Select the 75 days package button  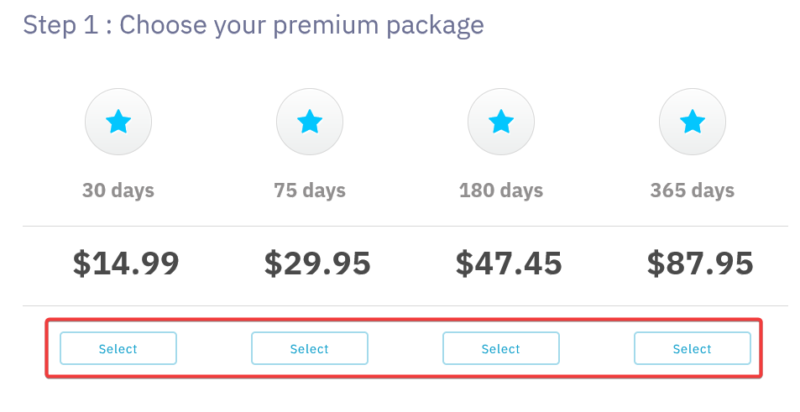(x=310, y=348)
